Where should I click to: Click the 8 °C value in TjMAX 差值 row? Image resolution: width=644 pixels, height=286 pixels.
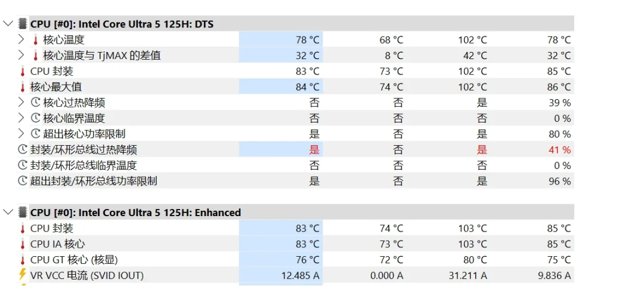click(x=394, y=56)
